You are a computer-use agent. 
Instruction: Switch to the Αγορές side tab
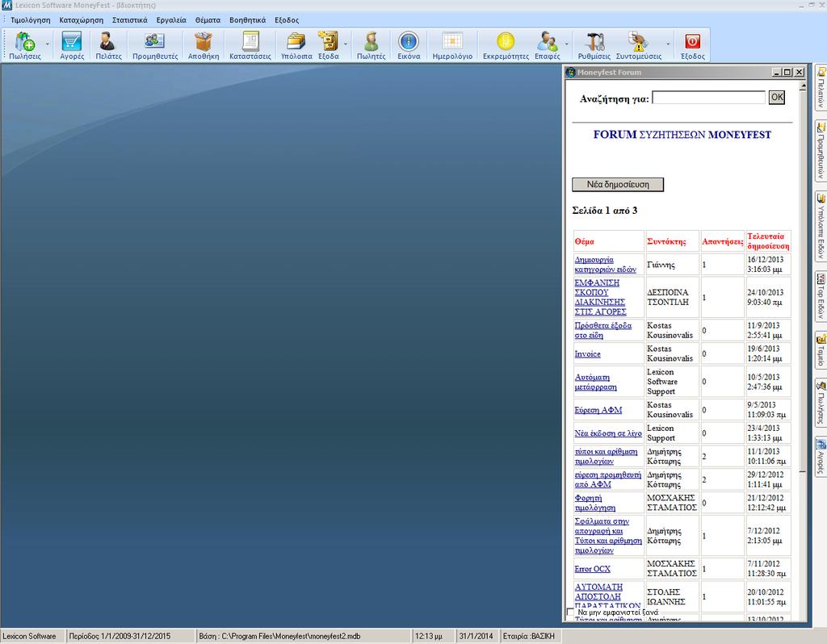pyautogui.click(x=821, y=457)
